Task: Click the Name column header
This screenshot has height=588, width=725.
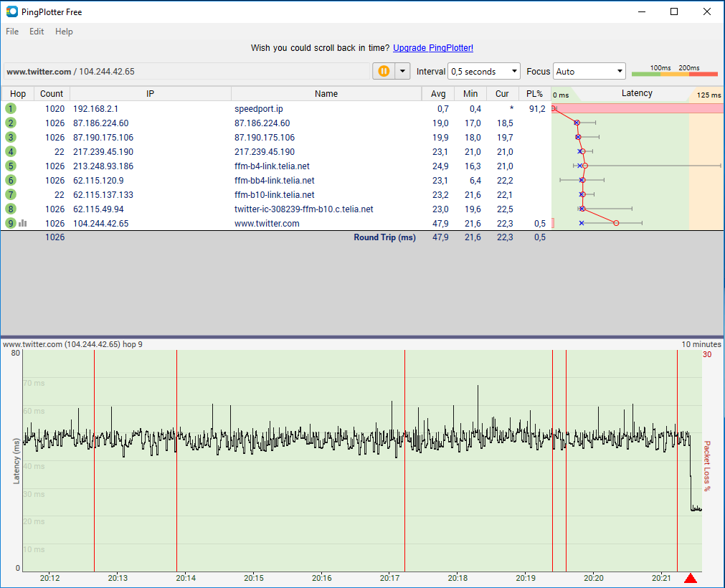Action: 326,93
